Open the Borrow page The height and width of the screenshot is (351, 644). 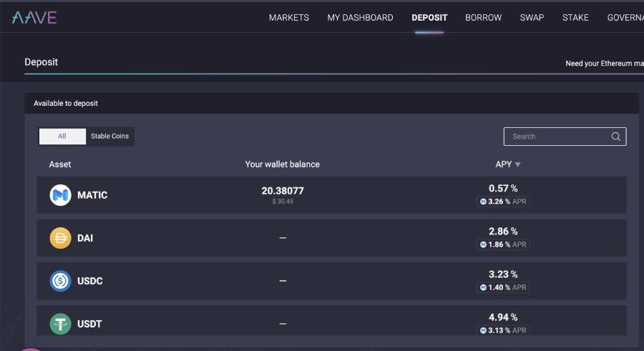point(484,18)
